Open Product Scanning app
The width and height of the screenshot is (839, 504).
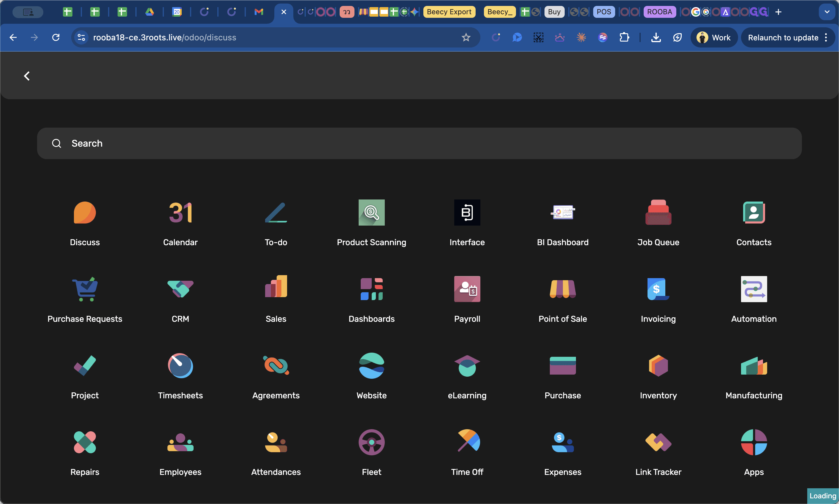(x=371, y=222)
